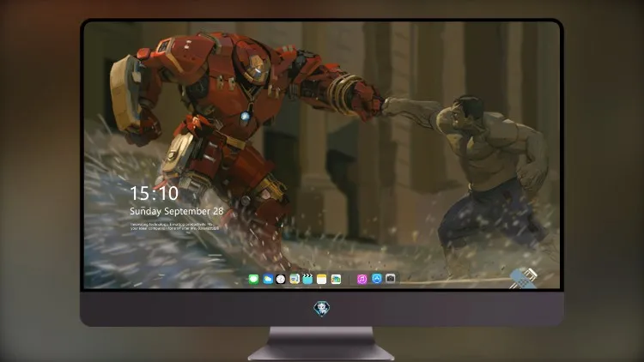Click the remote control widget icon
644x362 pixels.
[523, 278]
